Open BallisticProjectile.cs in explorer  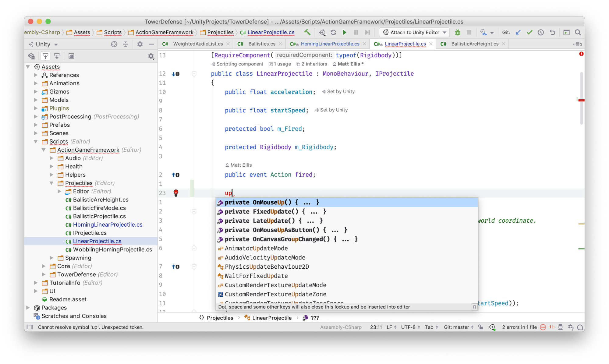[x=96, y=216]
